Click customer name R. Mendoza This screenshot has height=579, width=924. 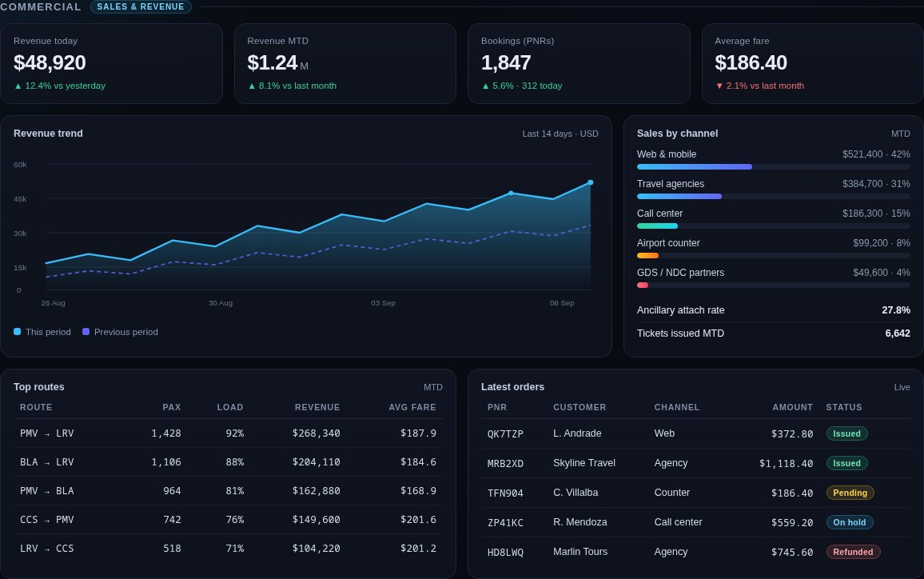(579, 521)
